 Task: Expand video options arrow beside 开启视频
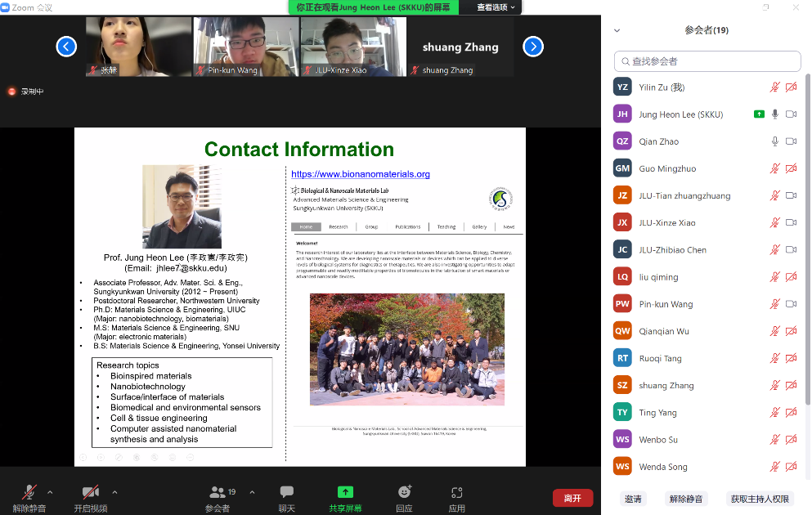(114, 492)
